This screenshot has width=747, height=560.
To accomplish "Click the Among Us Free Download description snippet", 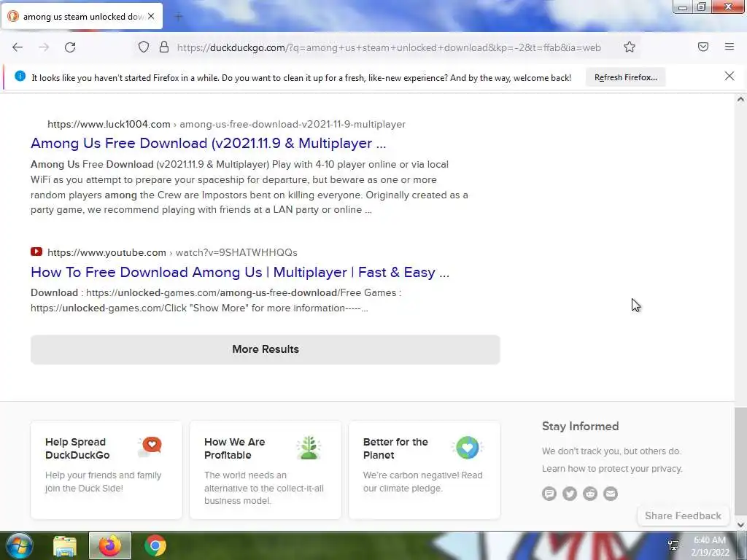I will point(249,187).
